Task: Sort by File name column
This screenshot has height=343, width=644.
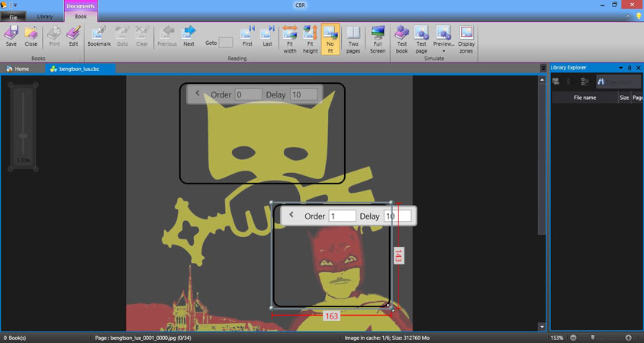Action: pyautogui.click(x=584, y=98)
